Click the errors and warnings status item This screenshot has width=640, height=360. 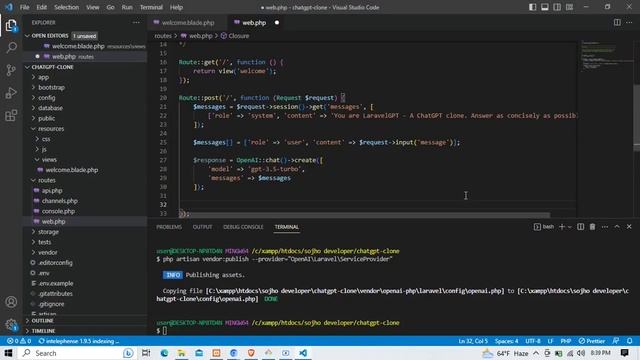(x=19, y=341)
